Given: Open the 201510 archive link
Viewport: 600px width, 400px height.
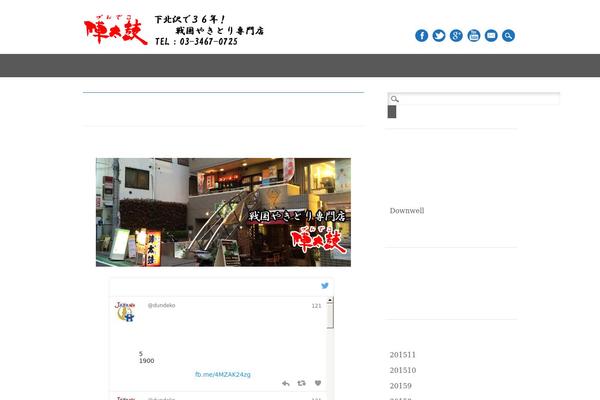Looking at the screenshot, I should (x=403, y=370).
